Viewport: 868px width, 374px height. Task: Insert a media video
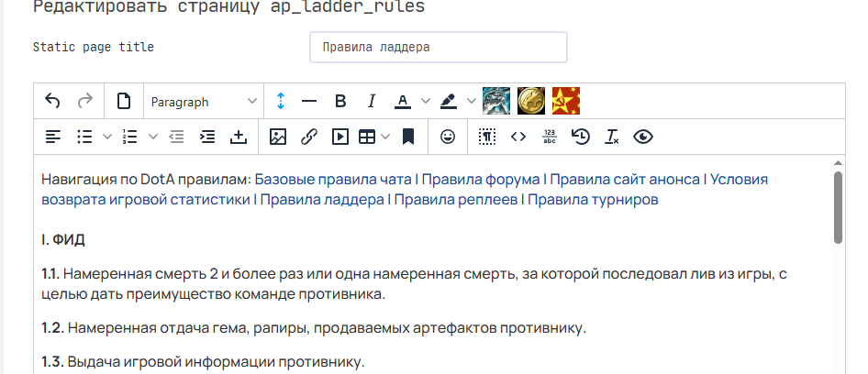pyautogui.click(x=339, y=137)
